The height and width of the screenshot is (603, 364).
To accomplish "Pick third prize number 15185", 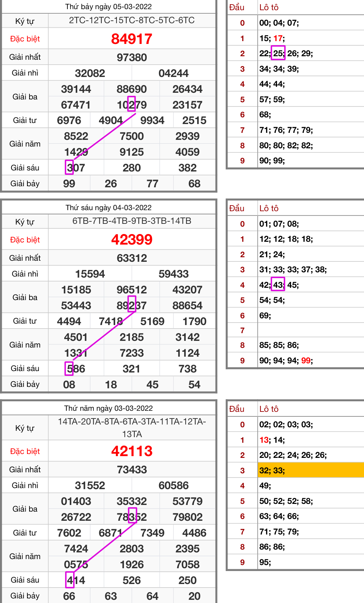I will [76, 290].
